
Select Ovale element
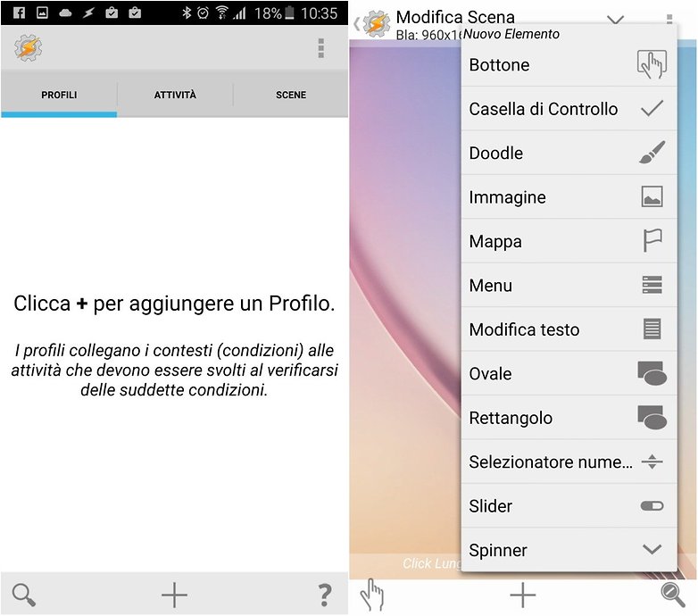point(569,373)
